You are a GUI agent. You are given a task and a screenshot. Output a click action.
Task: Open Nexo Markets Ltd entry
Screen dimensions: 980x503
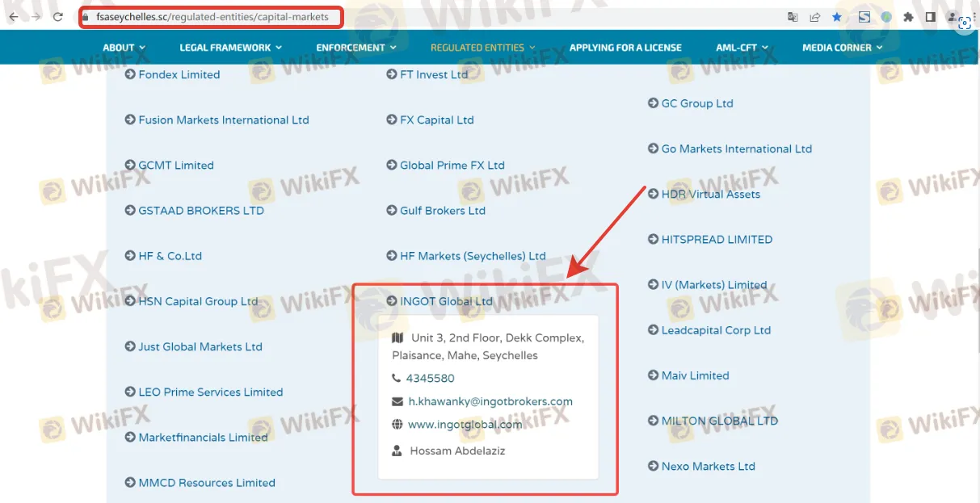pos(709,466)
